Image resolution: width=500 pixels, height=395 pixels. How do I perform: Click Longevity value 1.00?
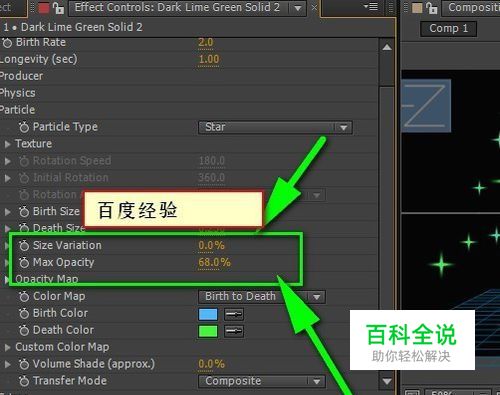click(209, 60)
